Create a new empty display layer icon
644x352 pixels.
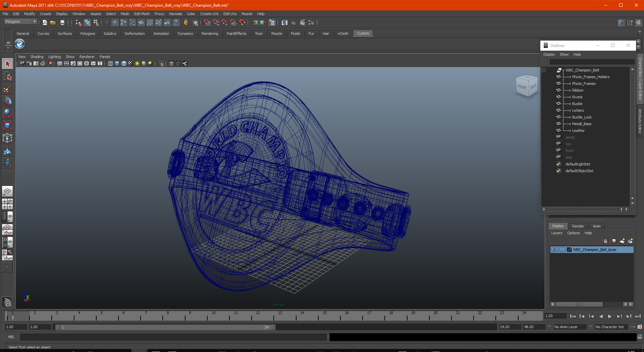[x=622, y=241]
